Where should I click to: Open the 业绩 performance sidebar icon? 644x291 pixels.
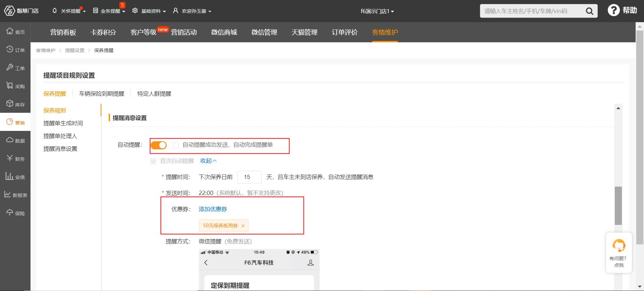point(9,176)
